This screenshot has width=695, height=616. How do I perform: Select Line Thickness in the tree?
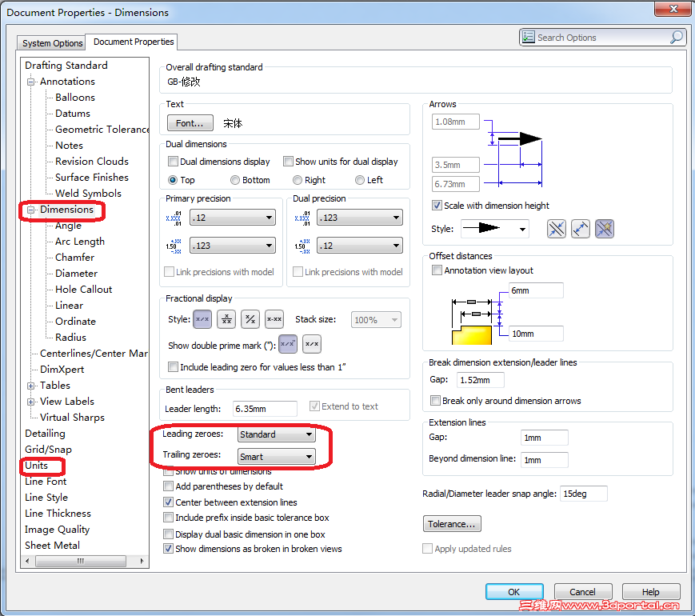click(x=58, y=513)
